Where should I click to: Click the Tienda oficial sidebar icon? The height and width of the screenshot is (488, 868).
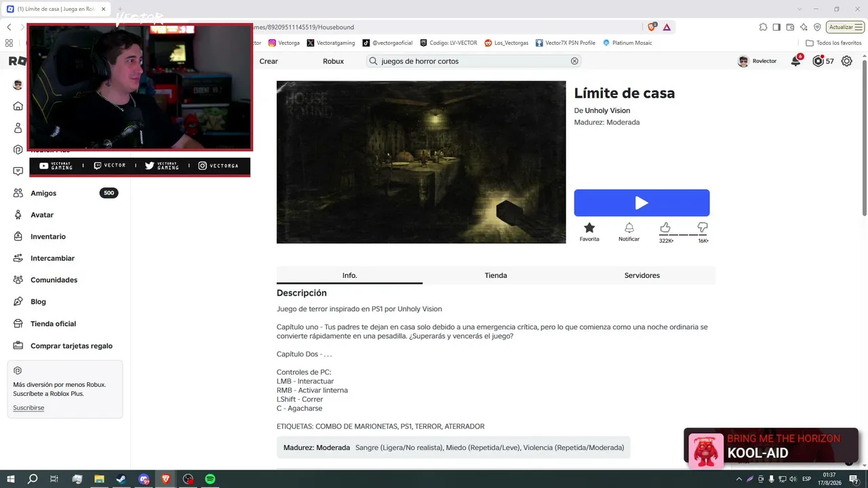pos(18,324)
